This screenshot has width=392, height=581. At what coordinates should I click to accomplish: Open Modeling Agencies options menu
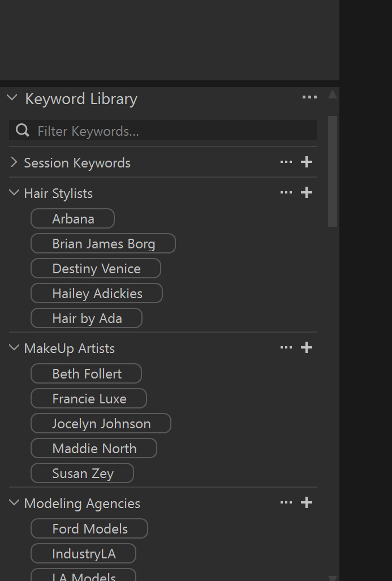pyautogui.click(x=286, y=503)
